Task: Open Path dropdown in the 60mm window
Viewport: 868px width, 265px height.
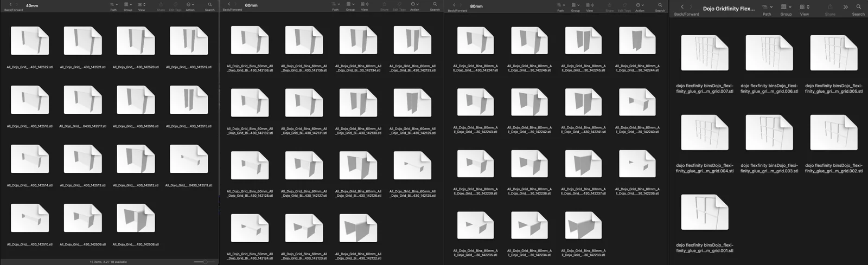Action: (335, 5)
